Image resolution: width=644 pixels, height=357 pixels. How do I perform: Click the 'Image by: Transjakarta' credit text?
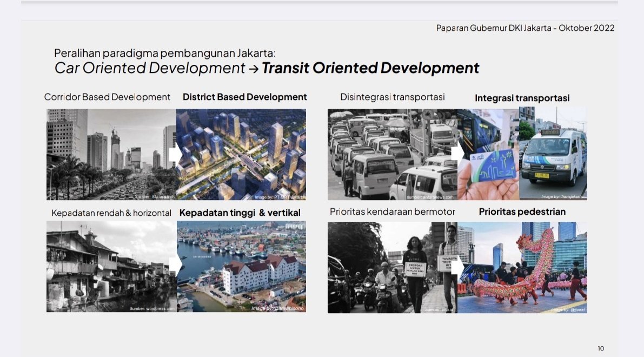pos(562,197)
